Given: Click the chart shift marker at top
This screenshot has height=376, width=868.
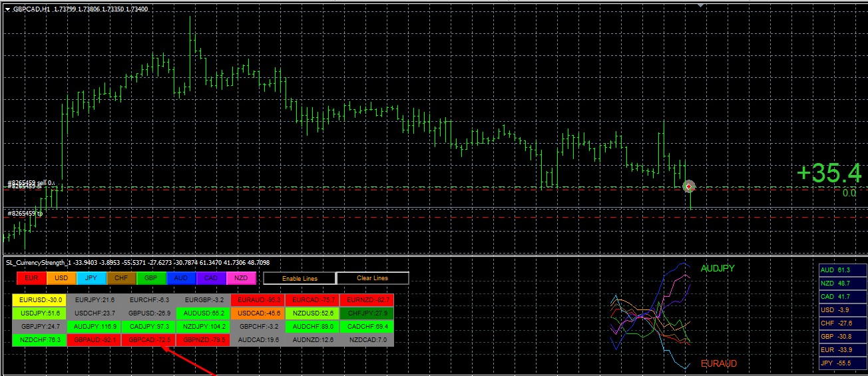Looking at the screenshot, I should [x=700, y=5].
